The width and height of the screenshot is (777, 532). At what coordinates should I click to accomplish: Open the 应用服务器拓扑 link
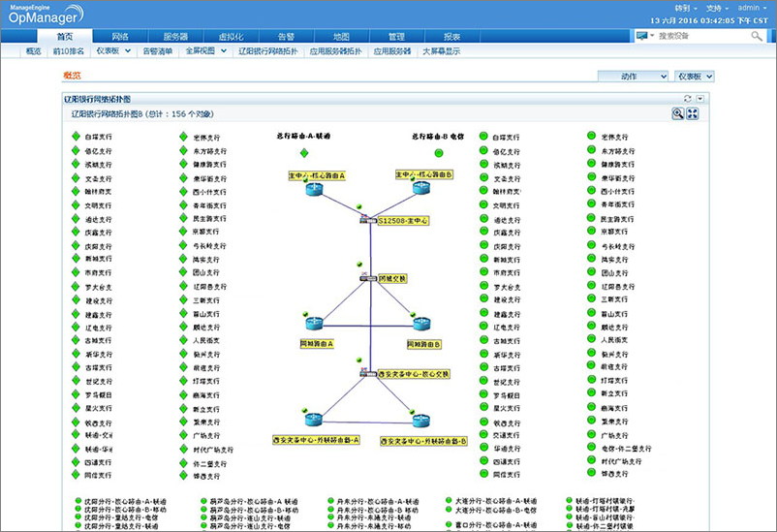[335, 50]
